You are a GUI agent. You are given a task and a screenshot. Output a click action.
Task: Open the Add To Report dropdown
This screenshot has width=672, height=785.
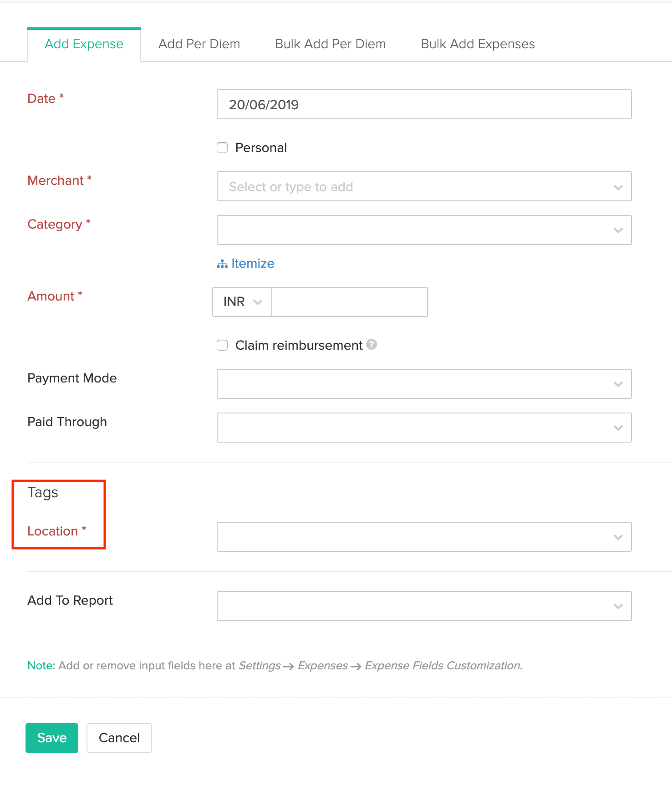424,606
